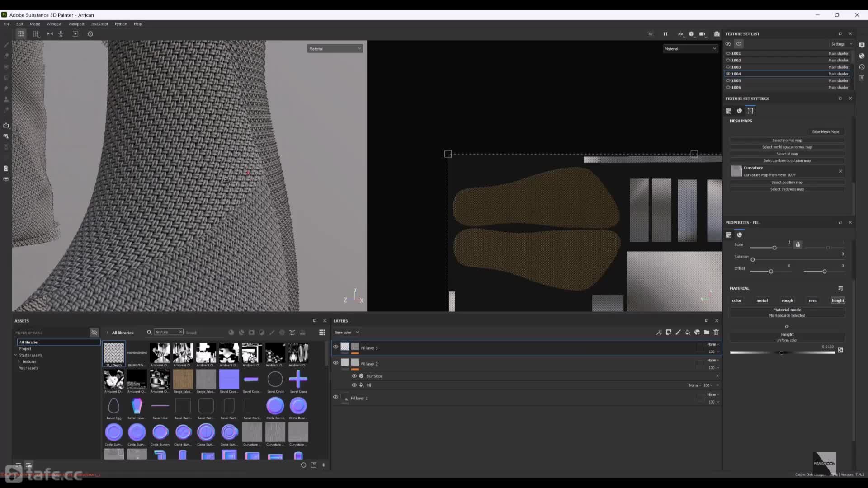Screen dimensions: 868x488
Task: Click the add effect wand icon
Action: [x=659, y=332]
